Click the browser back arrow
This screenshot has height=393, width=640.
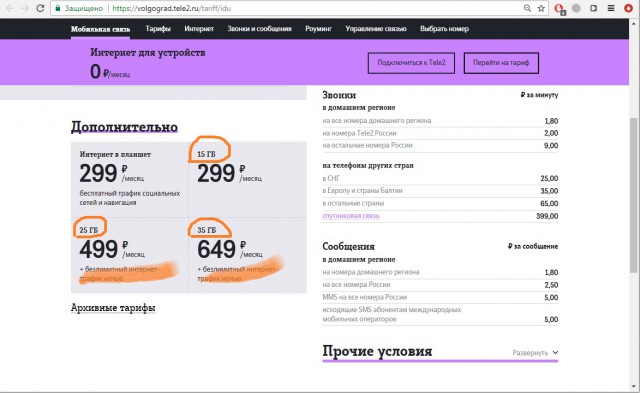10,8
